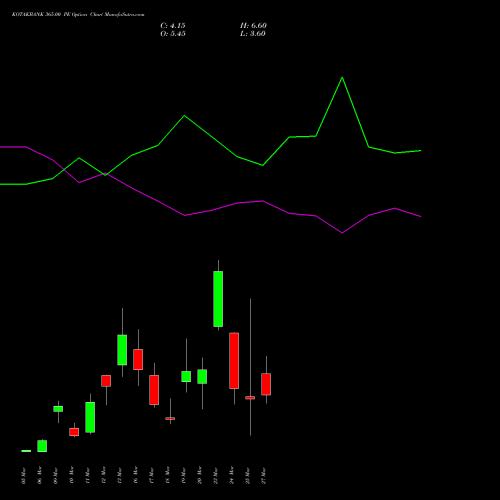Viewport: 500px width, 500px height.
Task: Click the 16 Mar date label
Action: click(x=135, y=476)
